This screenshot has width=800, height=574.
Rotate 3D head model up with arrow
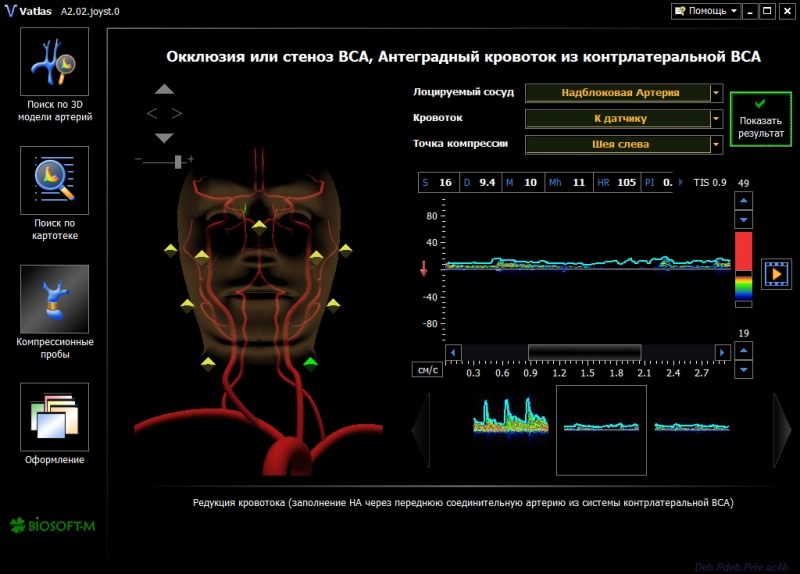165,90
